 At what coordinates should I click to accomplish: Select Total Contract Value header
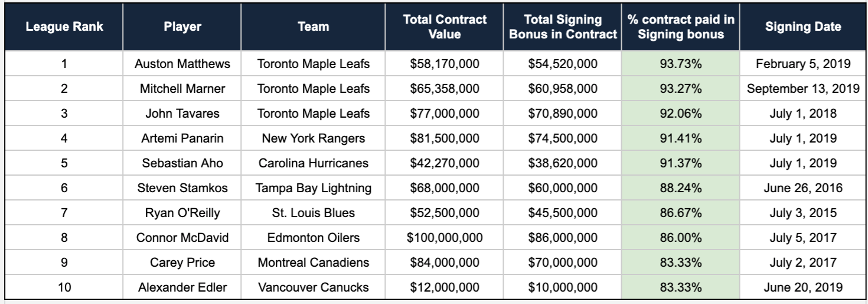tap(445, 27)
